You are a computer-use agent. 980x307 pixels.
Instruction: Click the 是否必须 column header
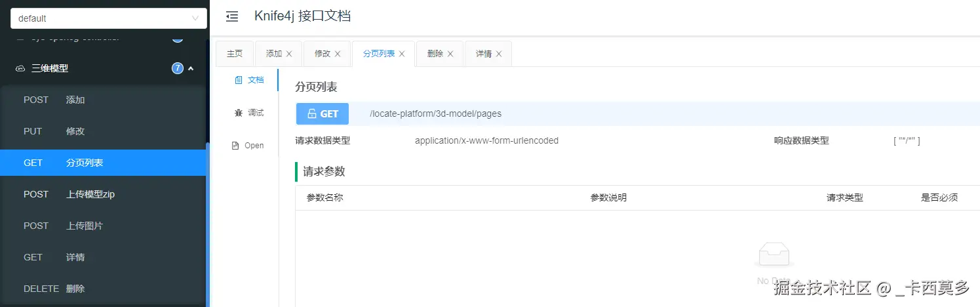[x=939, y=197]
